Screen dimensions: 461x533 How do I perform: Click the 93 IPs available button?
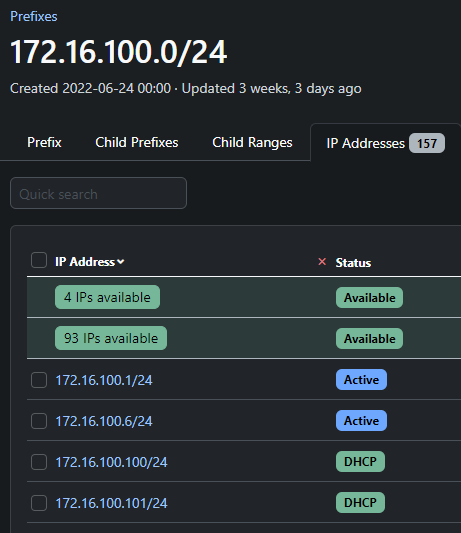coord(111,338)
